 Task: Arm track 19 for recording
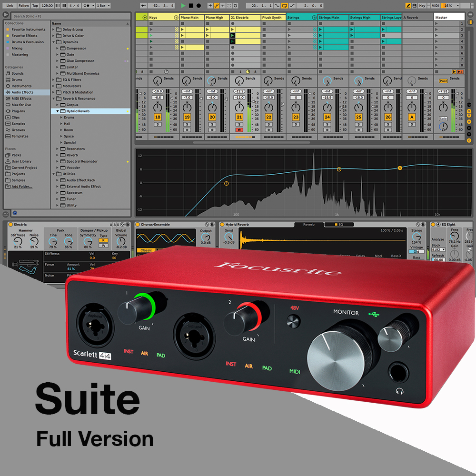tap(187, 130)
